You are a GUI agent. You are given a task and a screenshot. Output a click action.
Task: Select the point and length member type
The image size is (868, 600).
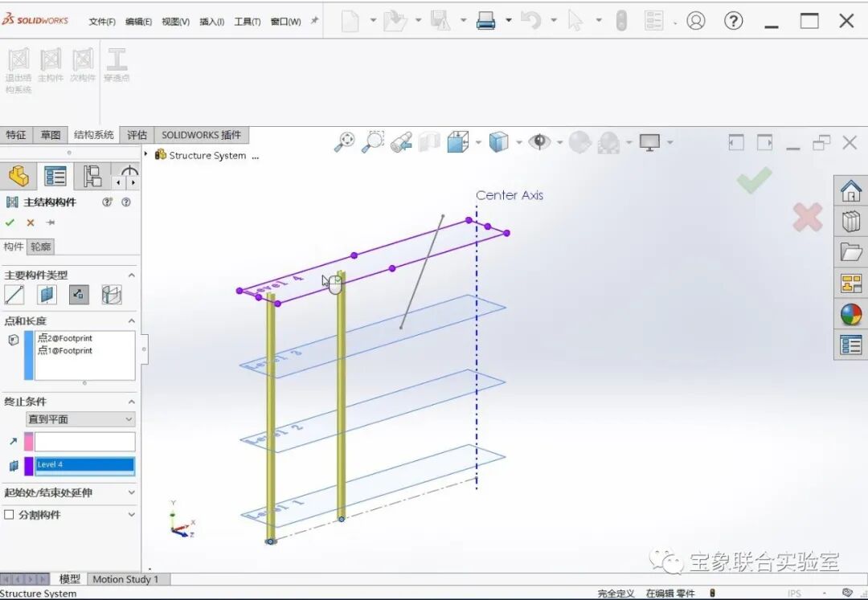coord(79,295)
